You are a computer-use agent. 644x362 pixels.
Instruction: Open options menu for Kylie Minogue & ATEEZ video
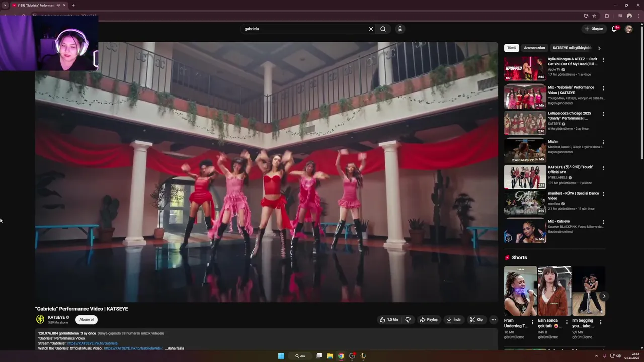pos(603,60)
